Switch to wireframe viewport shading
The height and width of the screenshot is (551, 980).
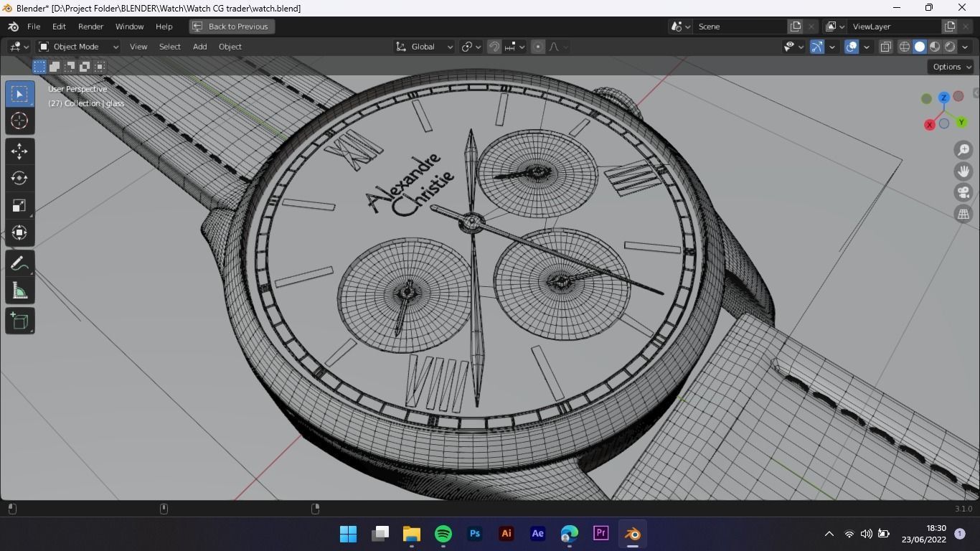[905, 47]
